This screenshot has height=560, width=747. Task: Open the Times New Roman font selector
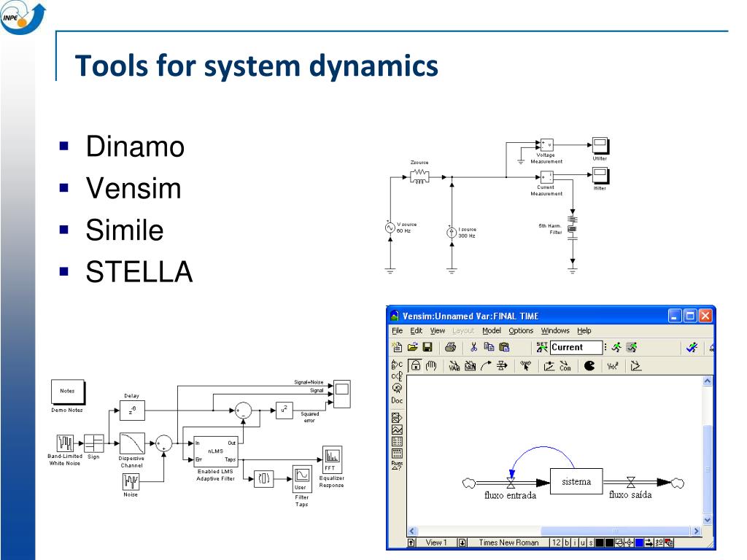click(x=508, y=542)
